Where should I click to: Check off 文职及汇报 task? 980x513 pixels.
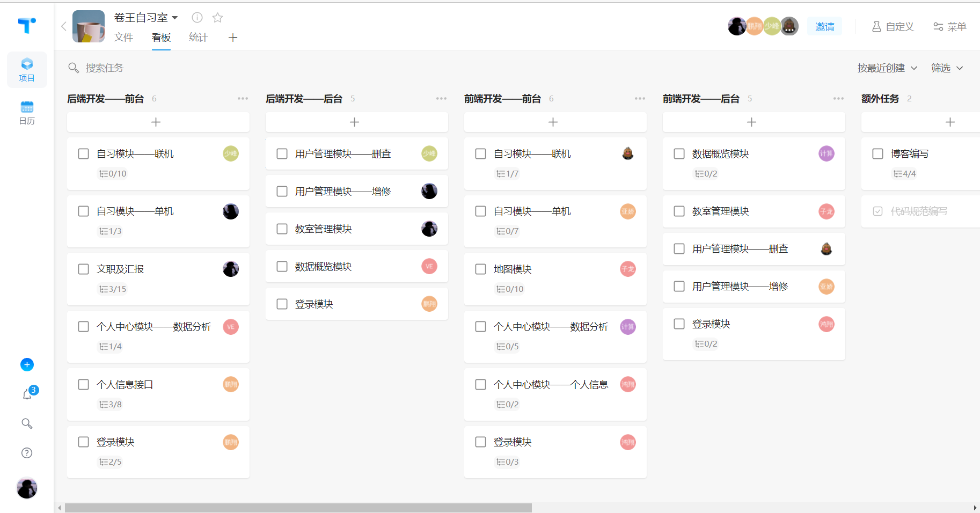coord(84,269)
